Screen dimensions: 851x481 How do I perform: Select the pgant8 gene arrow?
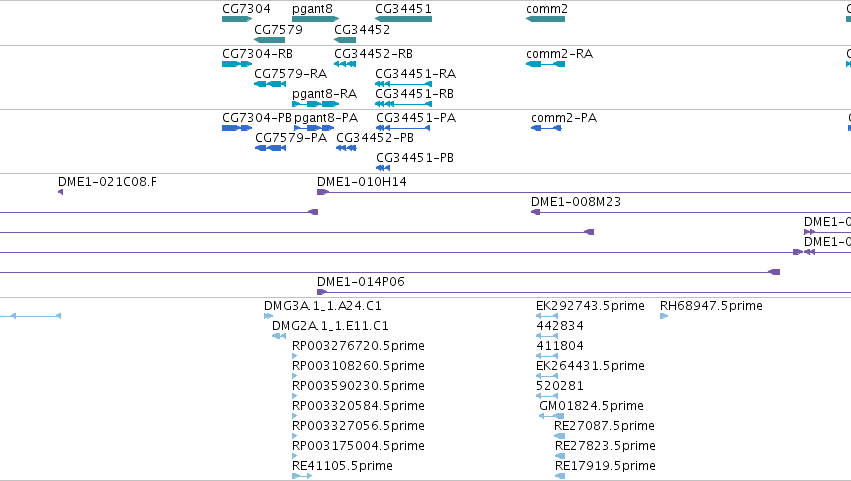pos(315,19)
